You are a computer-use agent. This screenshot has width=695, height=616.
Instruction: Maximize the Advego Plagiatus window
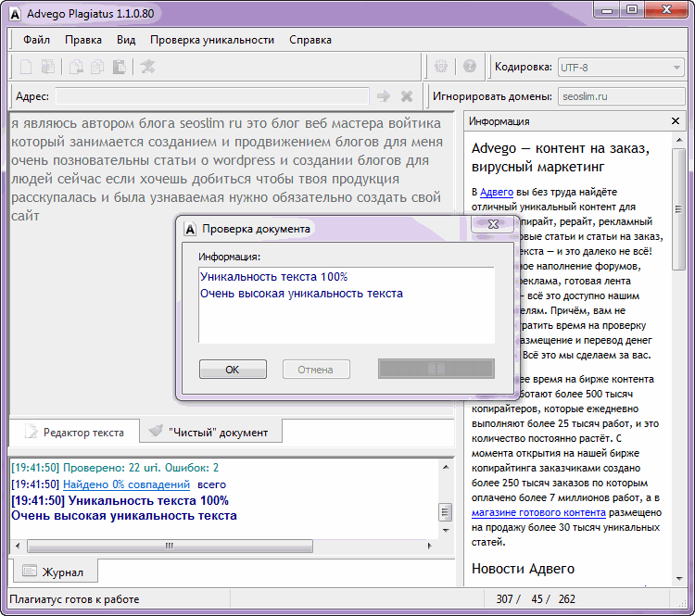tap(632, 10)
